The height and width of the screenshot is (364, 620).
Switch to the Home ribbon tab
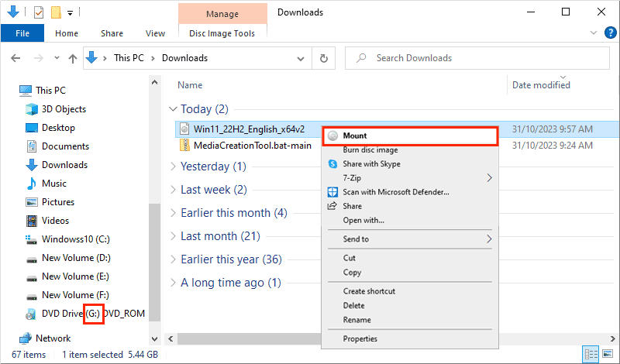(67, 33)
